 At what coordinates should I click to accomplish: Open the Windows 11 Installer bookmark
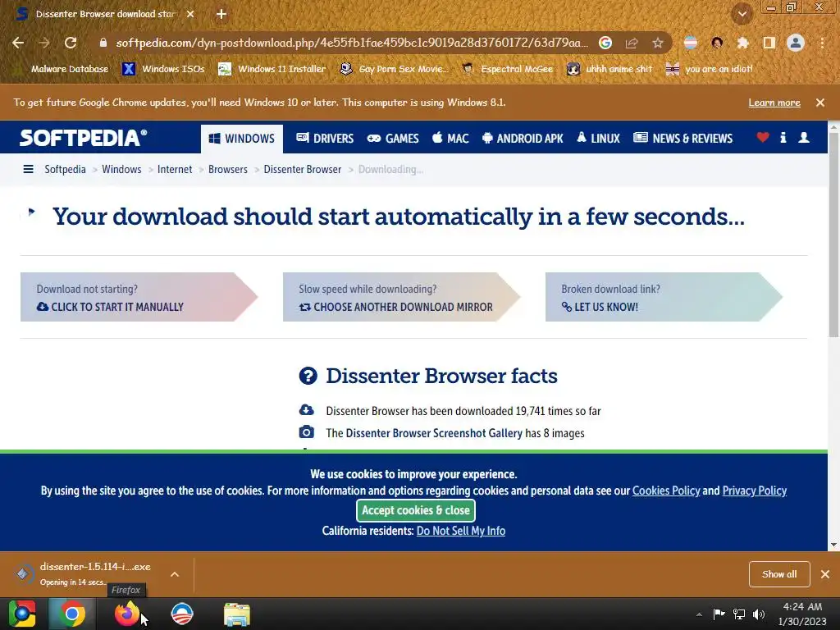coord(272,69)
